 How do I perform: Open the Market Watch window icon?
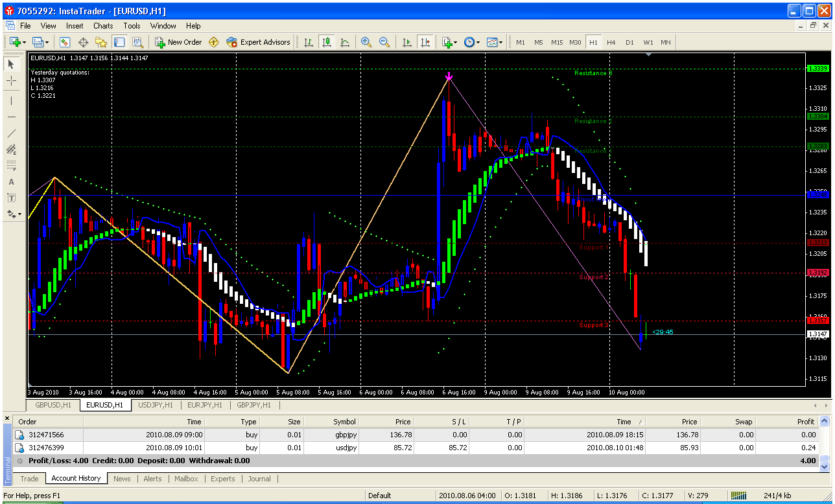(x=65, y=42)
